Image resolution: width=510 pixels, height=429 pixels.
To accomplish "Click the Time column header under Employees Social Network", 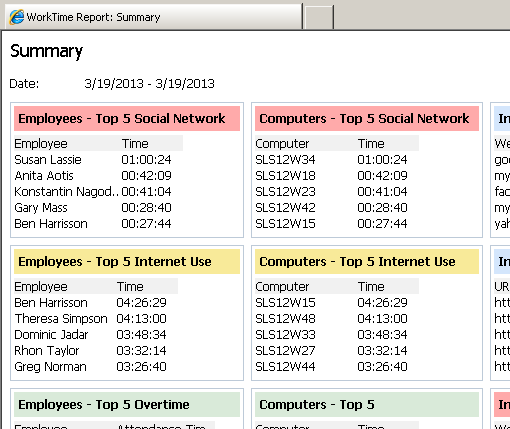I will point(135,144).
